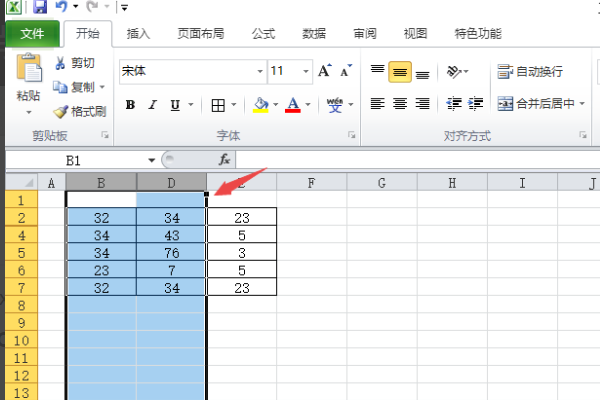Open the fill color dropdown arrow
The width and height of the screenshot is (600, 400).
276,104
